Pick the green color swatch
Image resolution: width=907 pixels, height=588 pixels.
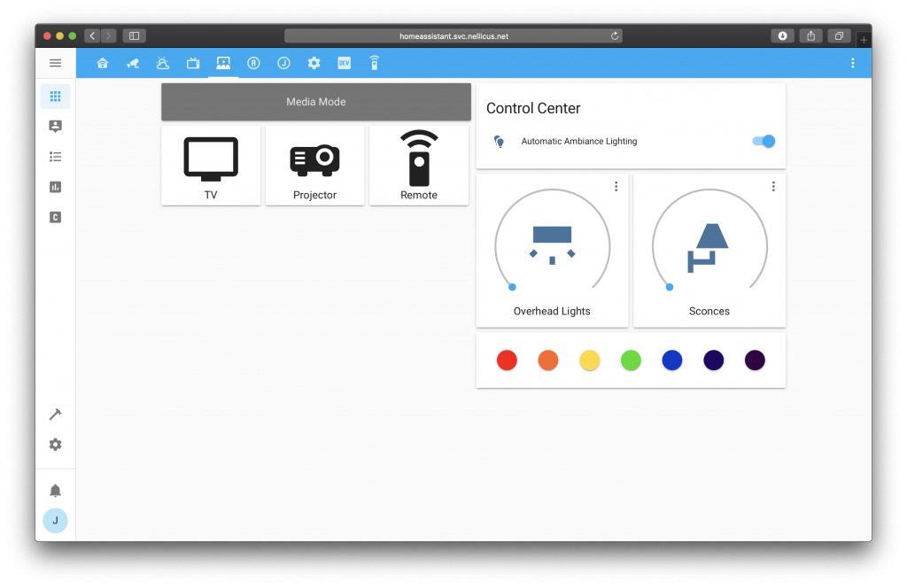pyautogui.click(x=631, y=360)
